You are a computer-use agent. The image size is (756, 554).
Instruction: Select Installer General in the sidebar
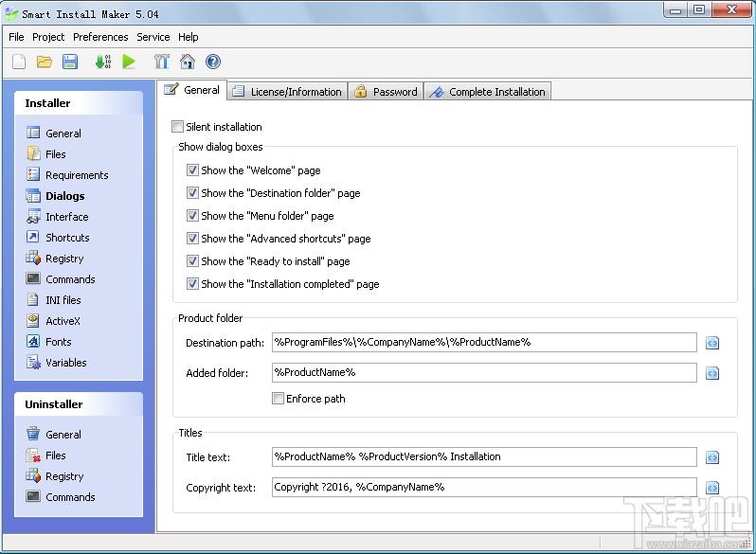click(x=53, y=134)
